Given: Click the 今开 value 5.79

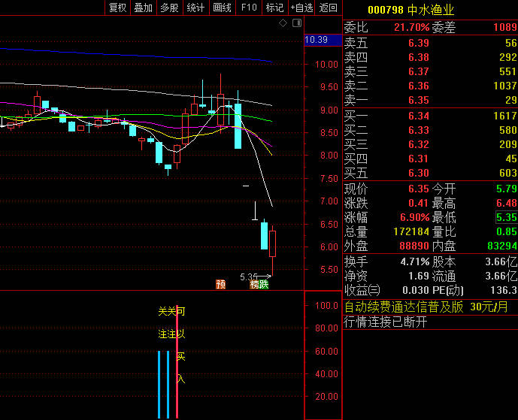Looking at the screenshot, I should 507,189.
